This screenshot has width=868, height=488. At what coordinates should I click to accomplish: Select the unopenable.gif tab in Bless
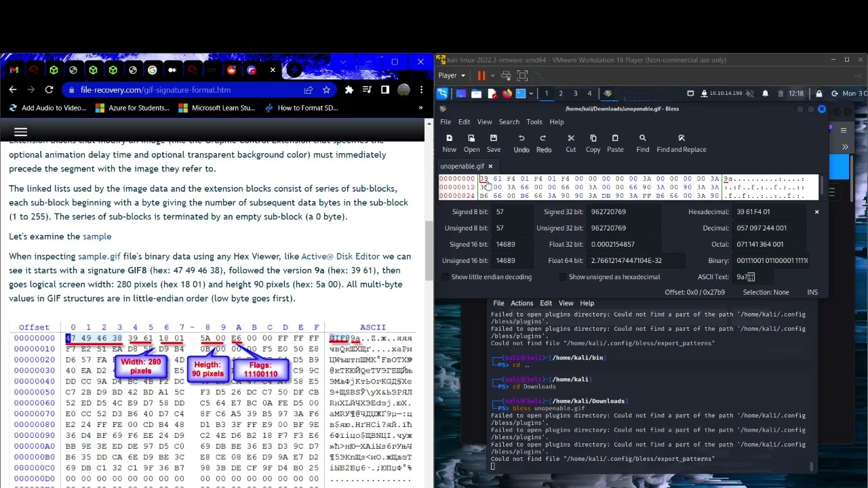click(462, 166)
